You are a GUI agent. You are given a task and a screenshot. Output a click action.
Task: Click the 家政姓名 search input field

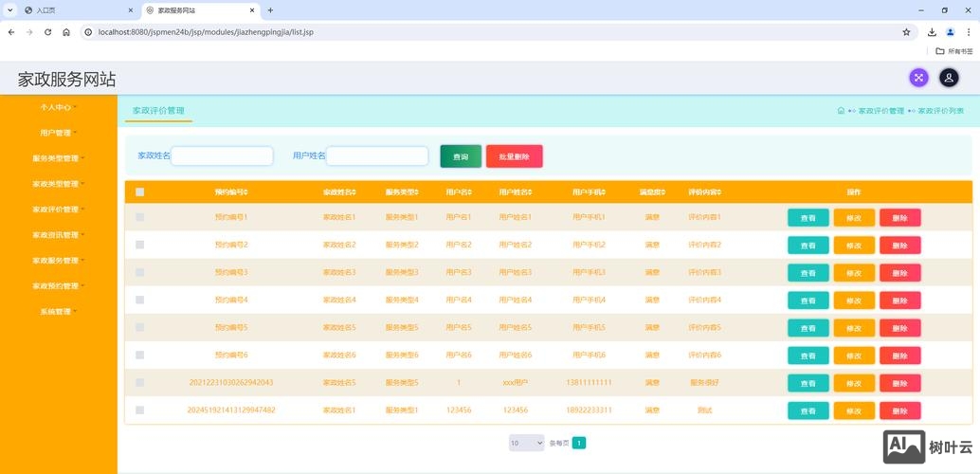[x=222, y=155]
